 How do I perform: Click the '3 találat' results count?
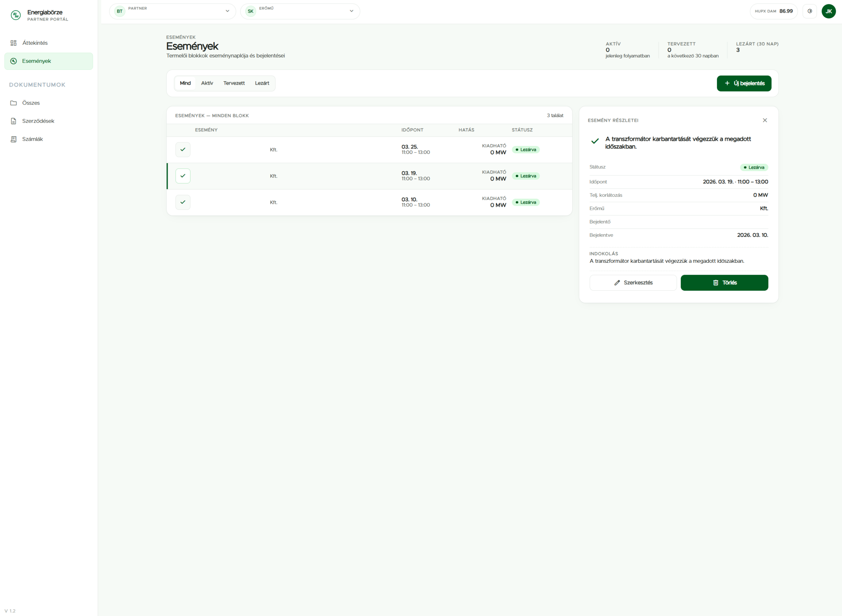pos(555,115)
